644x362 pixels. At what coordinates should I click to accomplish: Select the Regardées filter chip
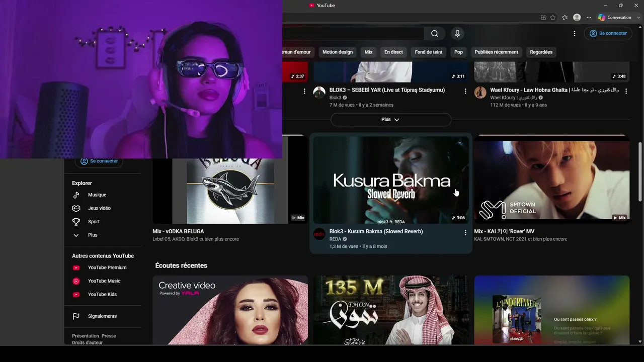pos(541,52)
